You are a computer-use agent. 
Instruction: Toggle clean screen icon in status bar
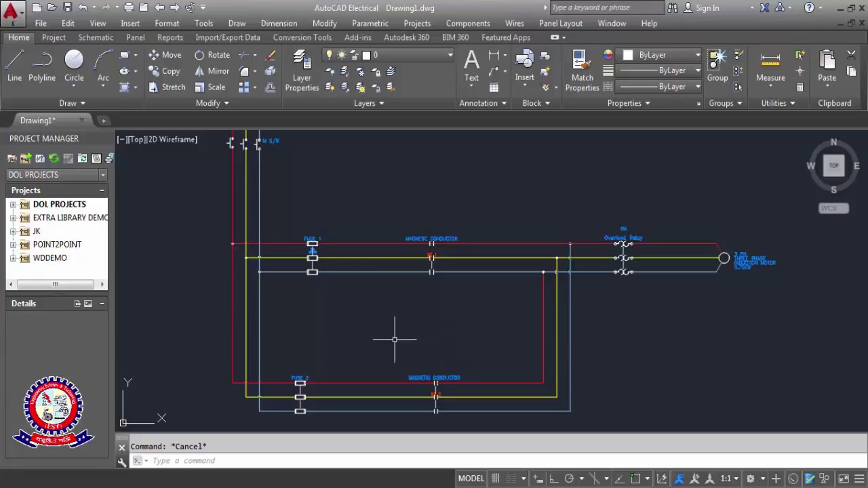(842, 479)
